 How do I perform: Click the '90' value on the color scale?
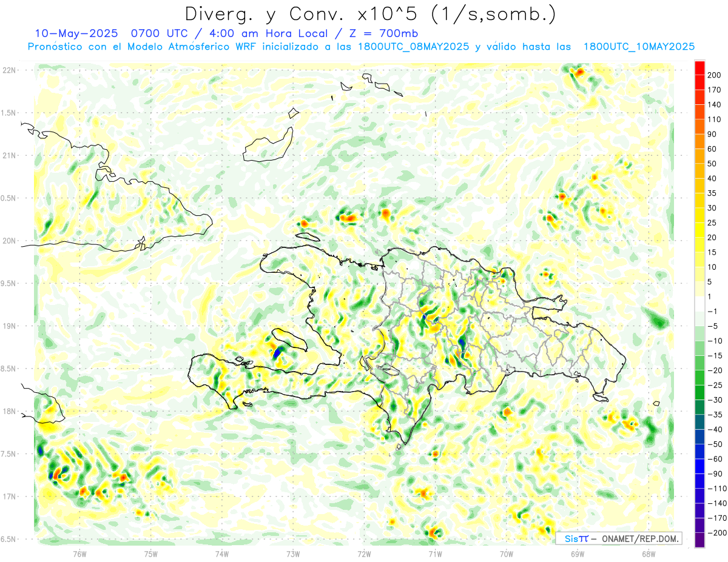(712, 134)
